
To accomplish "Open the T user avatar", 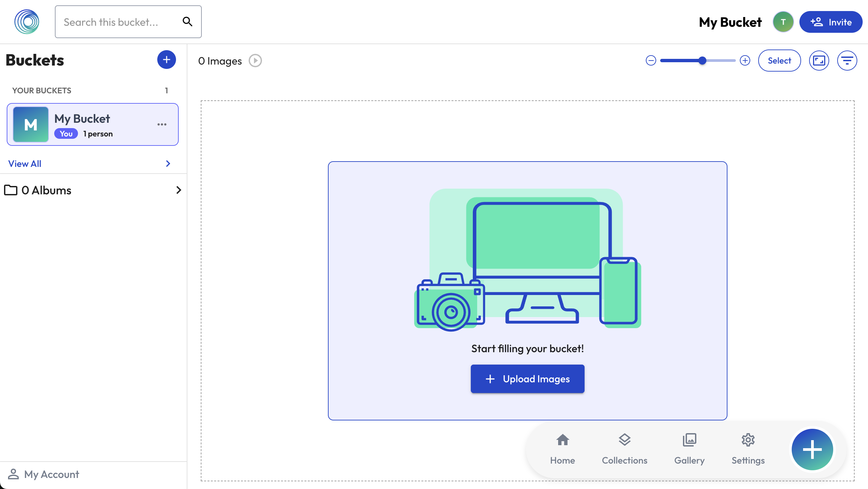I will coord(783,22).
